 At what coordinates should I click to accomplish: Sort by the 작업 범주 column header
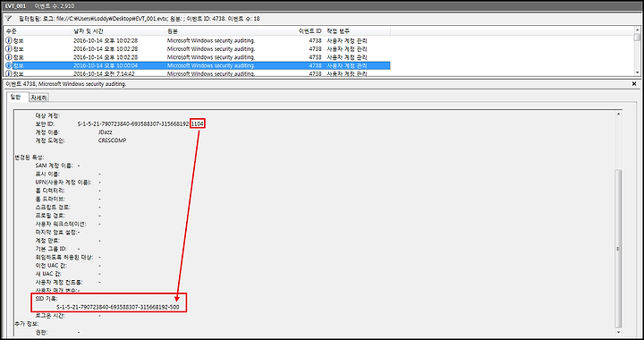click(338, 31)
